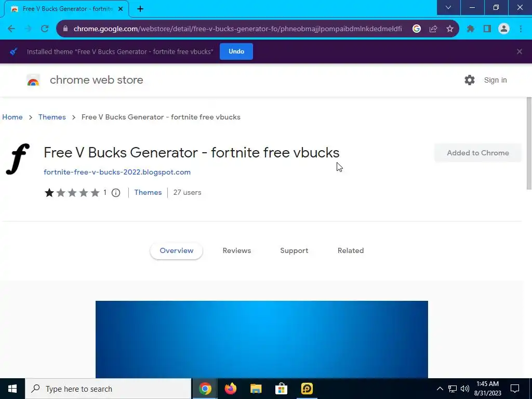Switch to the Related tab
532x399 pixels.
tap(351, 251)
